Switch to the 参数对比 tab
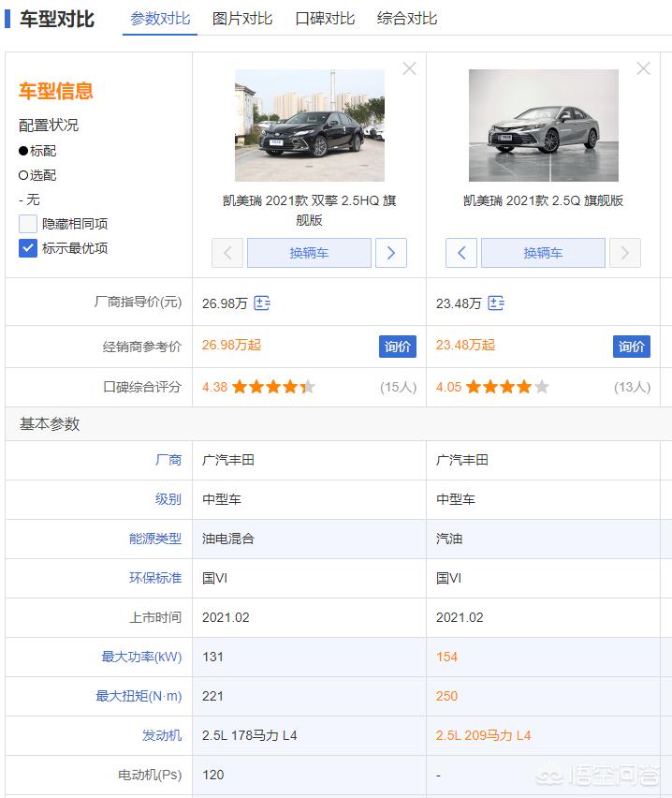This screenshot has height=798, width=672. click(160, 19)
